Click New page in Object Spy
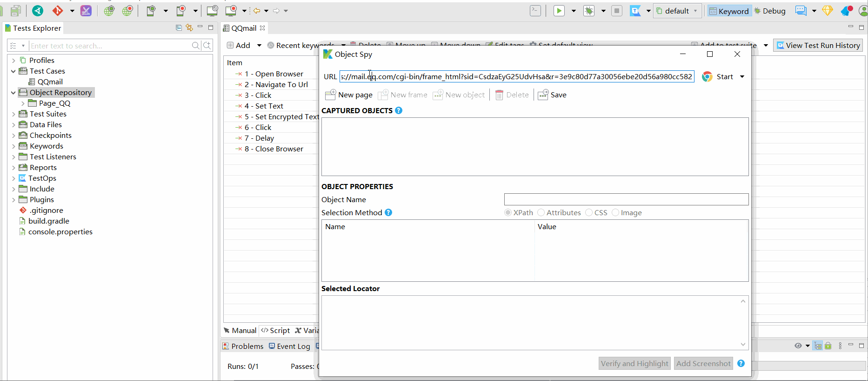This screenshot has width=868, height=381. [x=349, y=95]
